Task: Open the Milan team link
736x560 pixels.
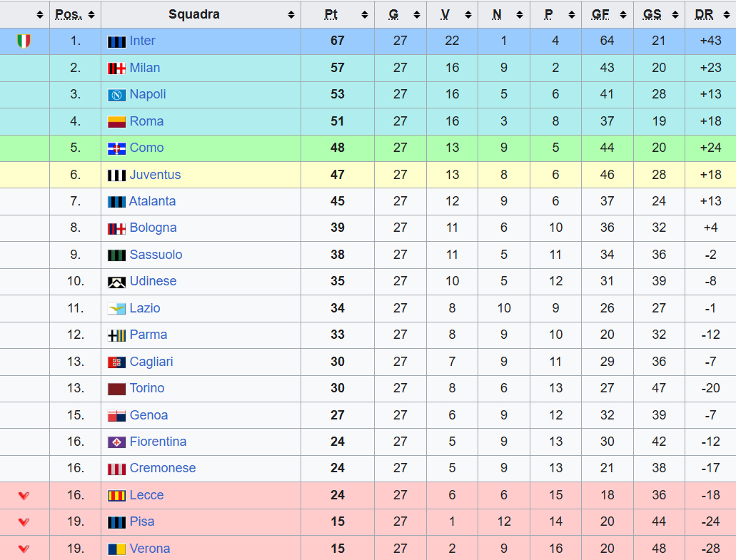Action: (145, 68)
